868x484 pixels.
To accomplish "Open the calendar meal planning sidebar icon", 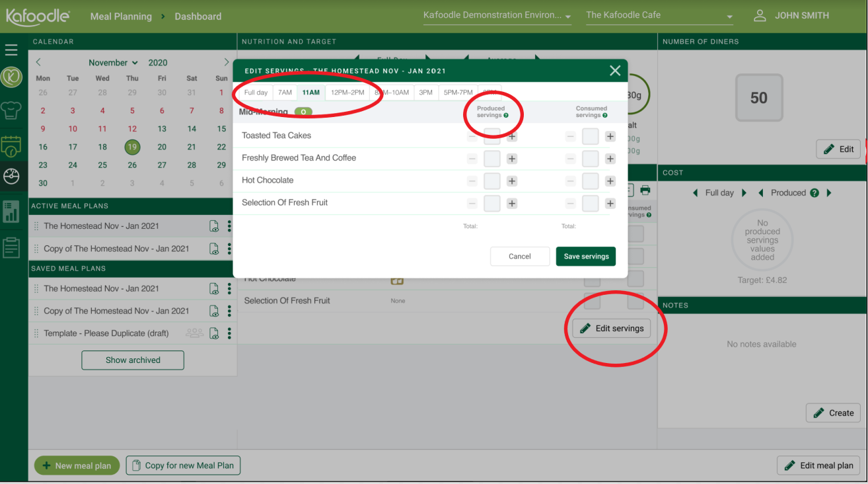I will pos(11,145).
